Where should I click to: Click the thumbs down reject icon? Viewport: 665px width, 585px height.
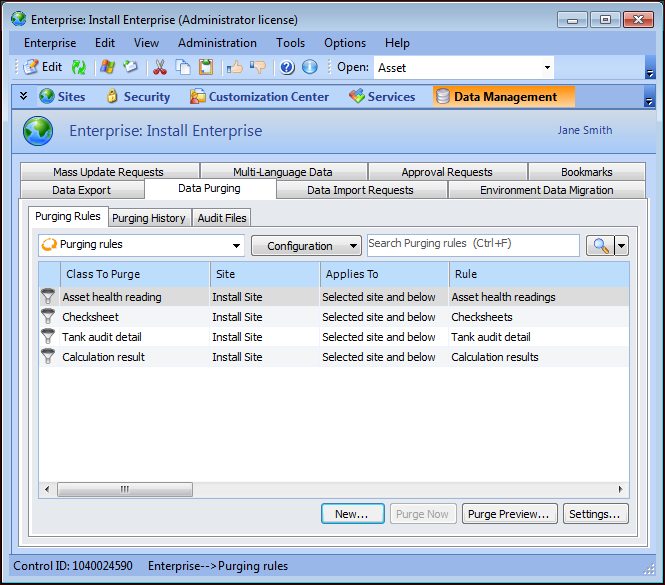pyautogui.click(x=258, y=67)
